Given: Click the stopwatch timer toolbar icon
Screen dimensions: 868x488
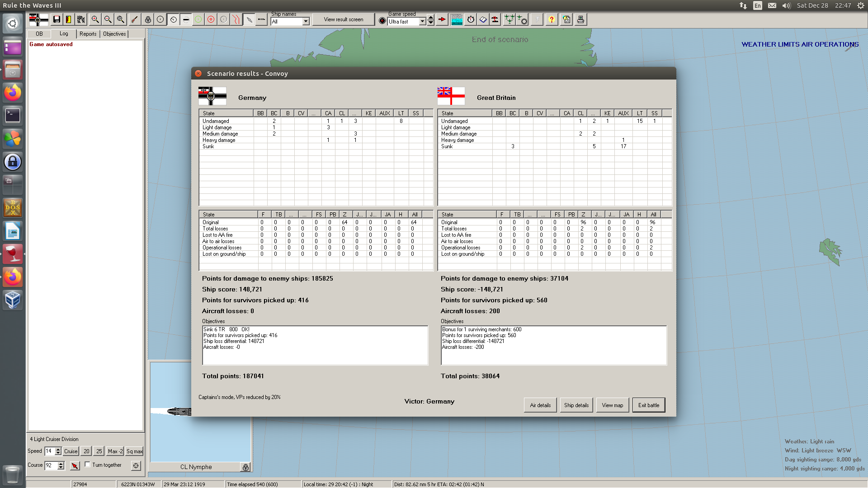Looking at the screenshot, I should pyautogui.click(x=471, y=19).
